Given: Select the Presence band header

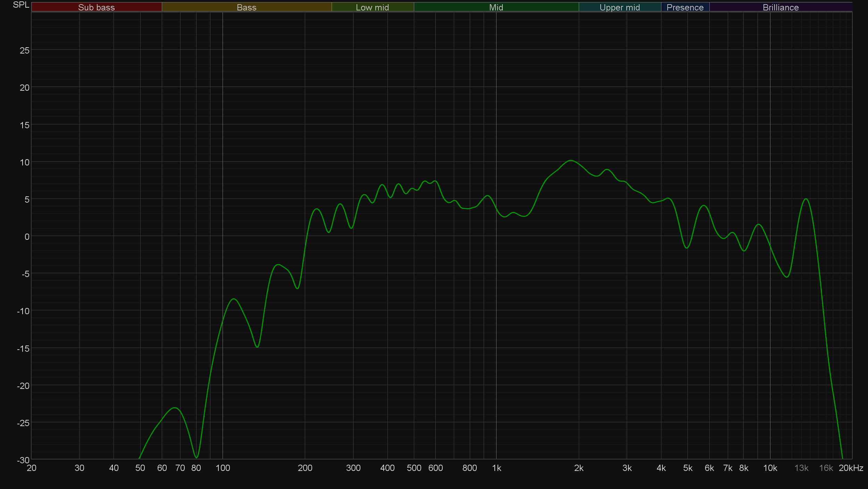Looking at the screenshot, I should pos(685,7).
